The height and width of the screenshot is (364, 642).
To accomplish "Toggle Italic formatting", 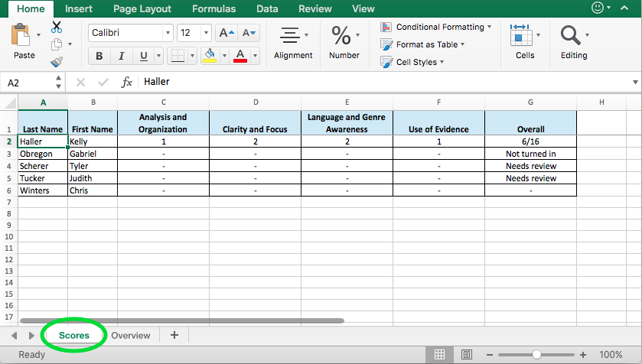I will 121,56.
